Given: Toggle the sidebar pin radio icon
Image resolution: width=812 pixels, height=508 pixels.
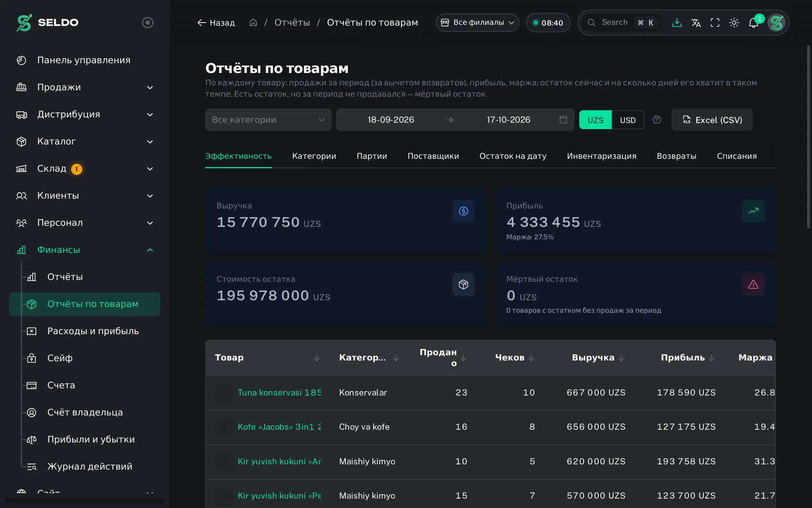Looking at the screenshot, I should [x=148, y=23].
